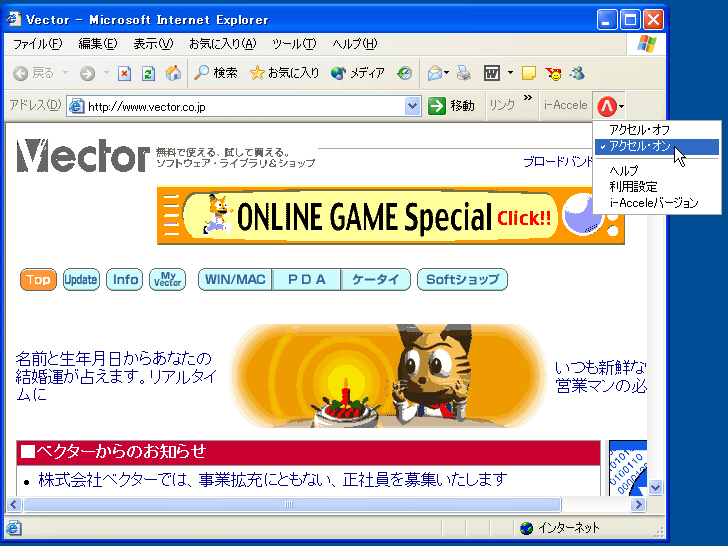
Task: Click the horizontal scrollbar right arrow
Action: coord(639,504)
